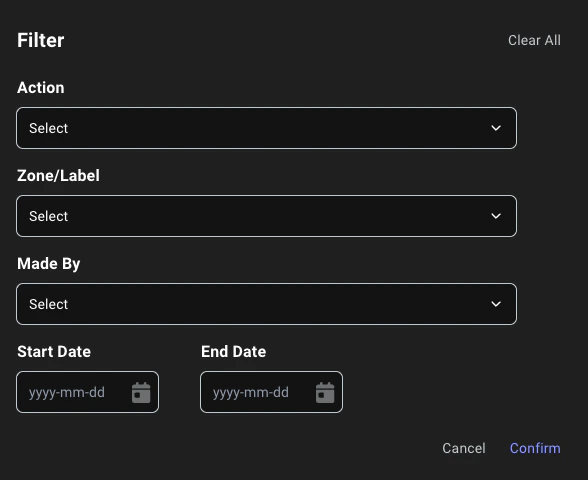Screen dimensions: 588x480
Task: Click the Made By field label
Action: tap(49, 264)
